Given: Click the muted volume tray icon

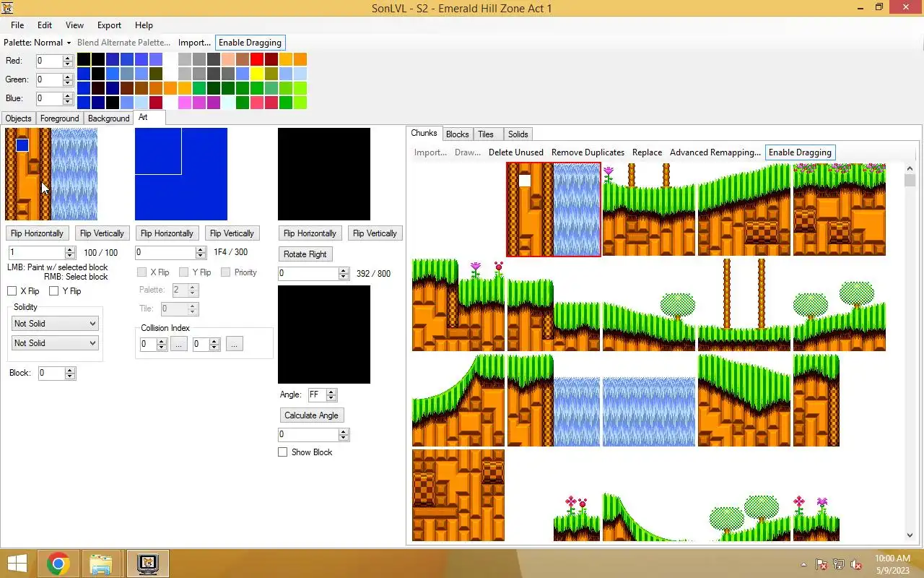Looking at the screenshot, I should click(x=856, y=564).
